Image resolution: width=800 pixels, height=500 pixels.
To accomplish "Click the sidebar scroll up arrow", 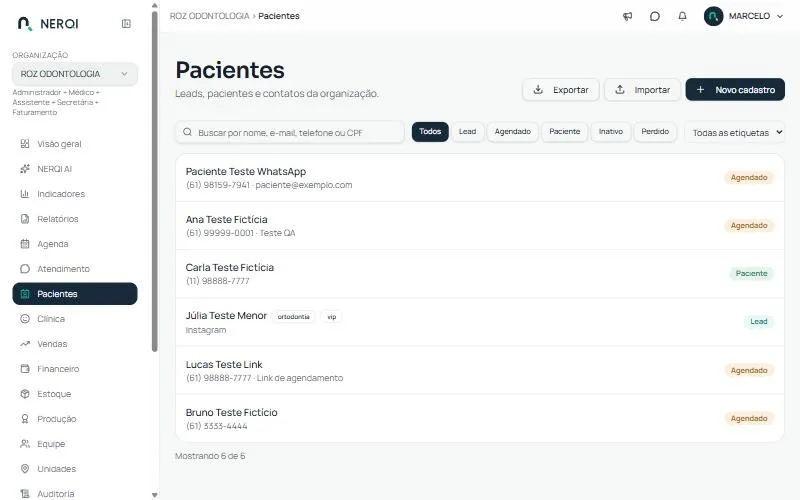I will point(155,6).
